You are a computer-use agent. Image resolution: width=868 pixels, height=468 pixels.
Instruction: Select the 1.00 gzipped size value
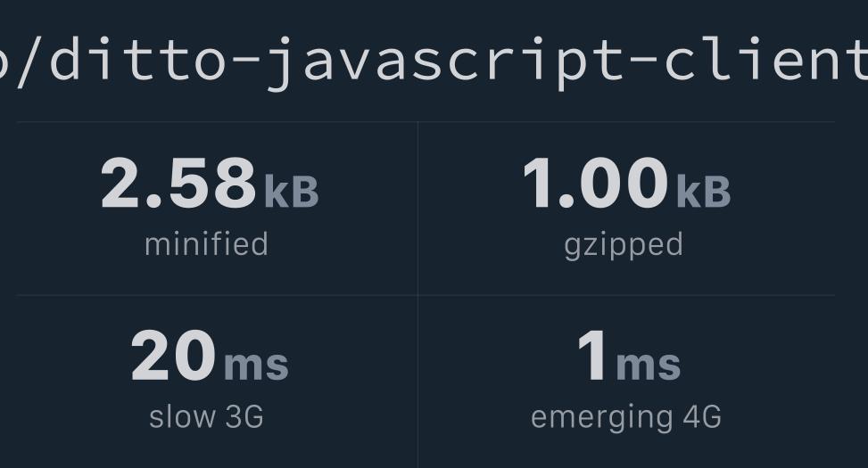tap(596, 183)
